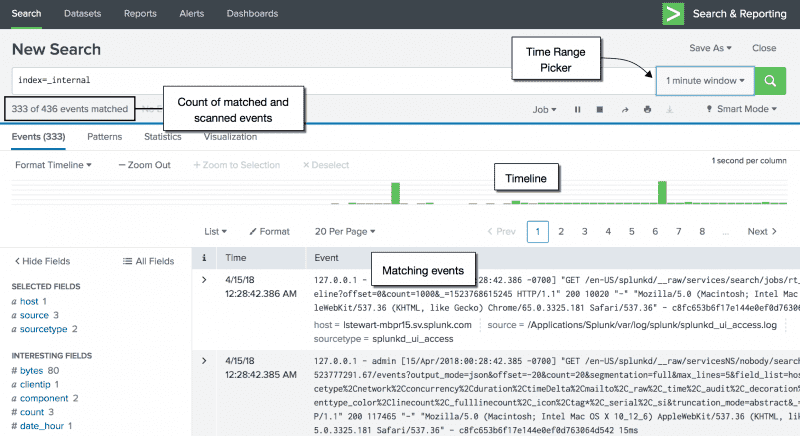Click the Prev page link
This screenshot has height=436, width=800.
(502, 232)
